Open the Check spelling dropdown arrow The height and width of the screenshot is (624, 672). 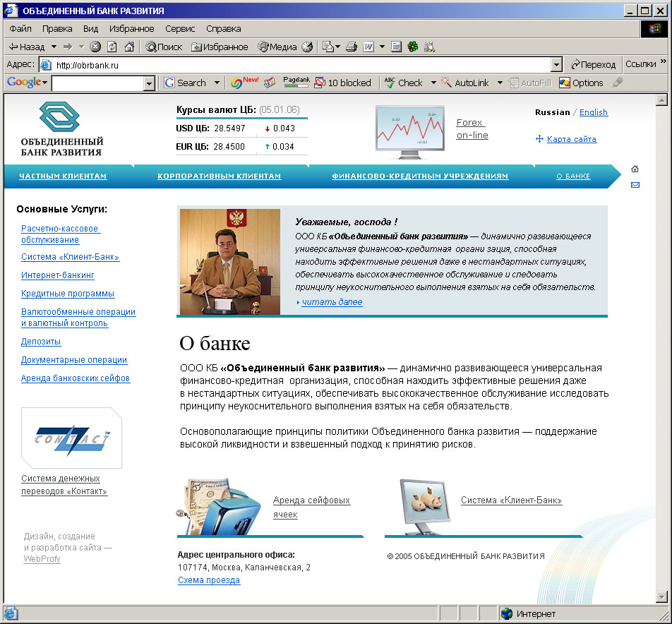(x=433, y=83)
